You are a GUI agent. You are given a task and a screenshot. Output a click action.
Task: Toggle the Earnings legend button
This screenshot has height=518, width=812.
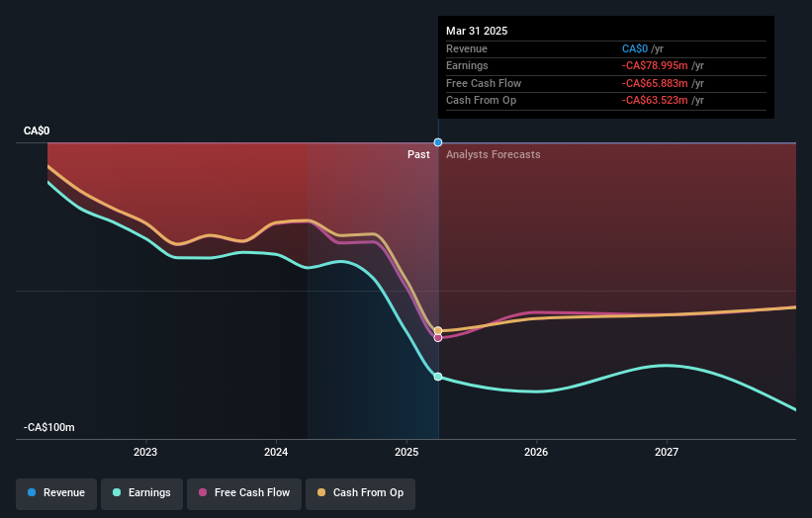pos(141,493)
